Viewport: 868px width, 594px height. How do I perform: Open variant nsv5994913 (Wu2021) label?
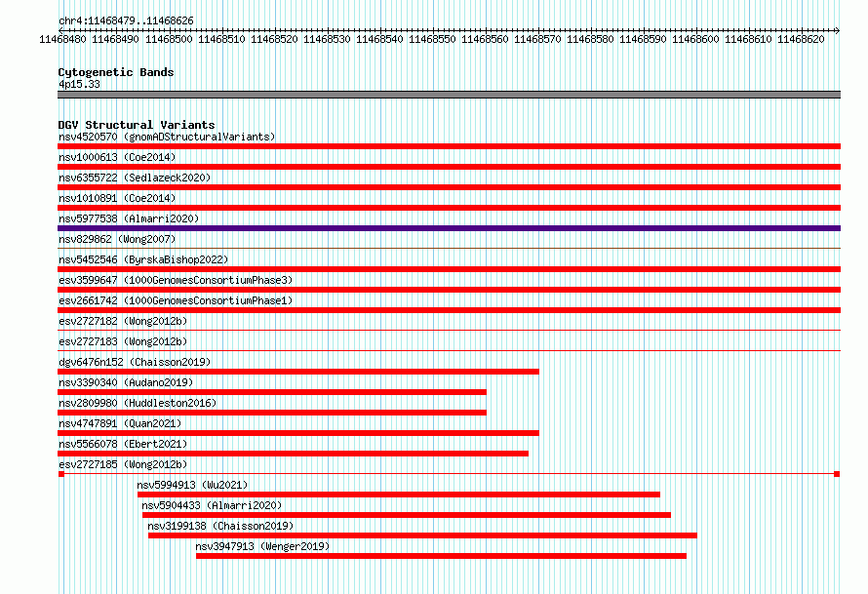192,485
